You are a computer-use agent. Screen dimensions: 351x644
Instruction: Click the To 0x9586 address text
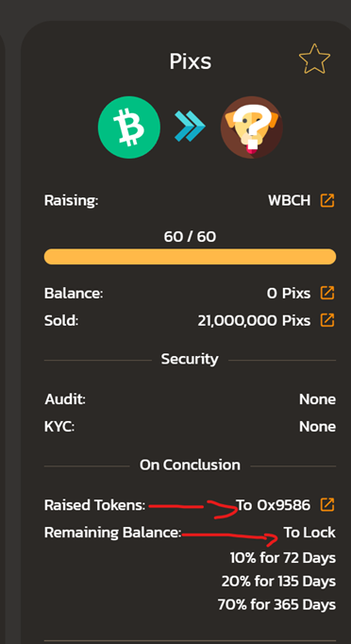pyautogui.click(x=273, y=505)
